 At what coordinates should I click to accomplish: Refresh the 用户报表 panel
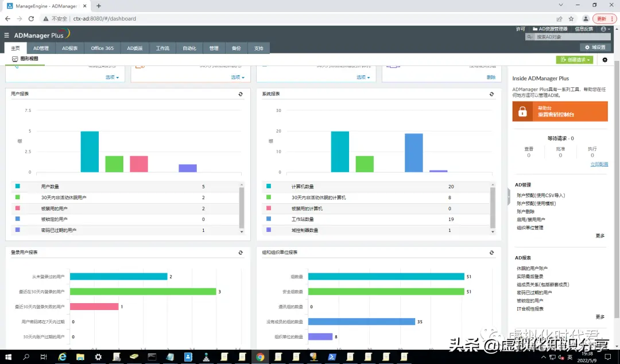[x=240, y=94]
